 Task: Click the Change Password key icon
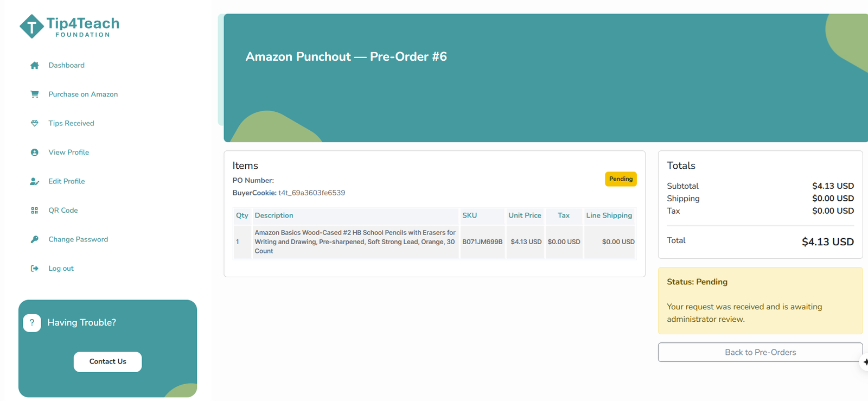[35, 239]
